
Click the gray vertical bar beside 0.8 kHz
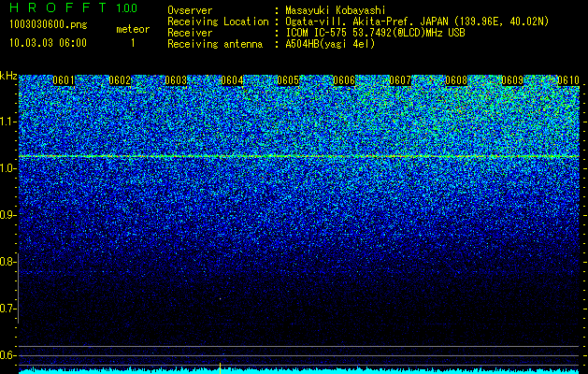18,288
